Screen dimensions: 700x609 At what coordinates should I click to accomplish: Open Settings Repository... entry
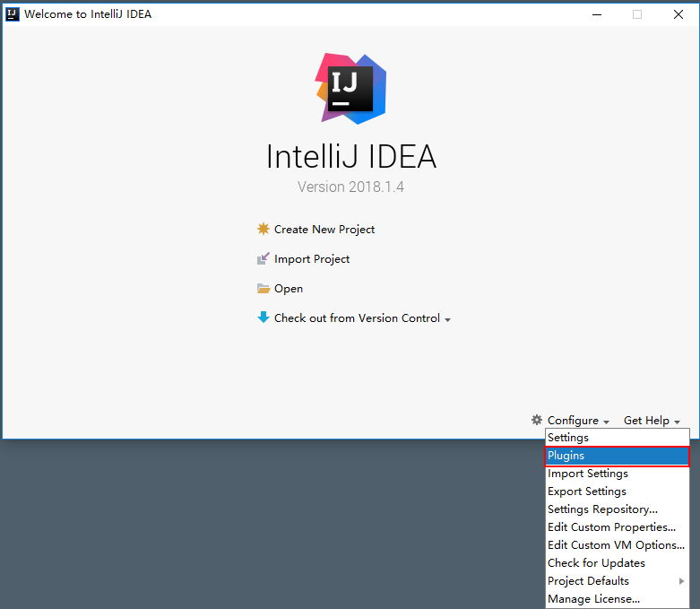tap(618, 509)
